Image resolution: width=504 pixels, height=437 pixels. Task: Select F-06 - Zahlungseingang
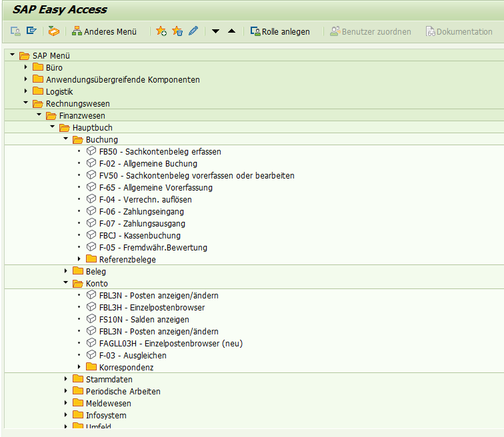point(141,212)
